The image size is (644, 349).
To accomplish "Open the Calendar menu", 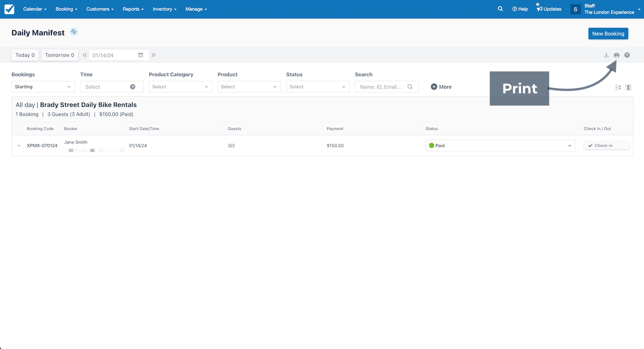I will tap(35, 9).
